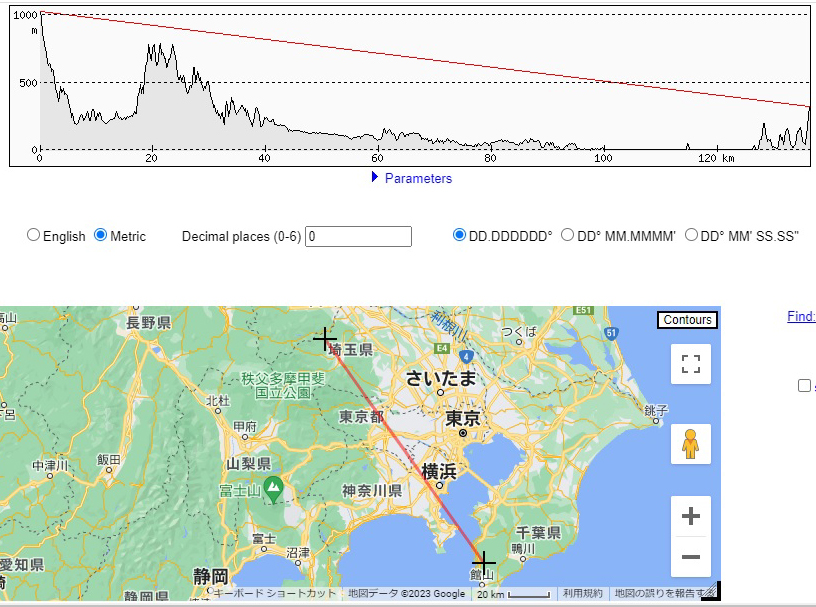Click the red line-of-sight line in profile
This screenshot has width=816, height=607.
[425, 59]
